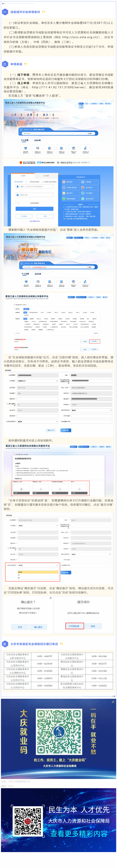This screenshot has width=117, height=868.
Task: Click phone number 0459—6041968 in table
Action: 99,656
